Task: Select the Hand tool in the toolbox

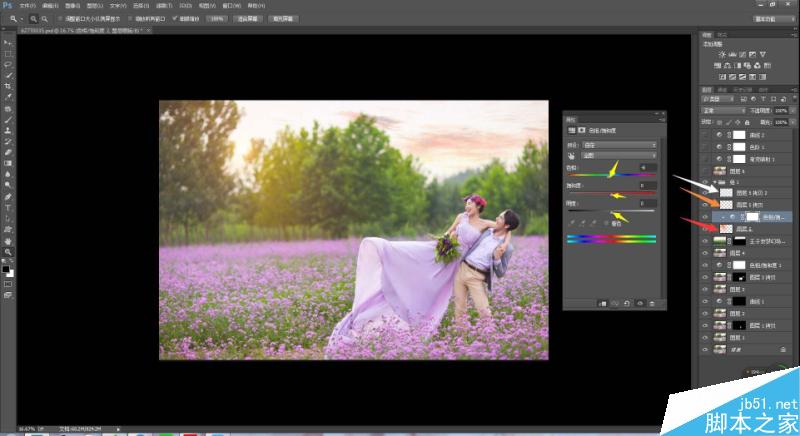Action: coord(8,241)
